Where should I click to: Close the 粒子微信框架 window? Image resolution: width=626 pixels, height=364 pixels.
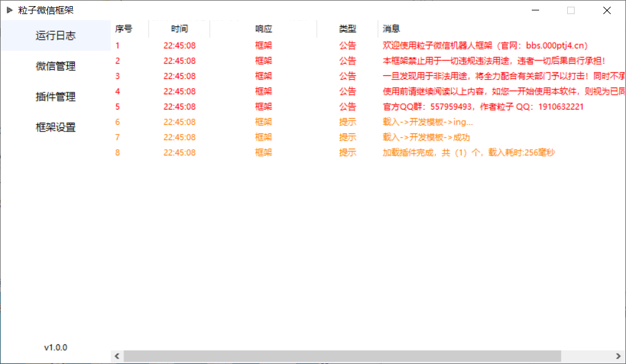606,10
